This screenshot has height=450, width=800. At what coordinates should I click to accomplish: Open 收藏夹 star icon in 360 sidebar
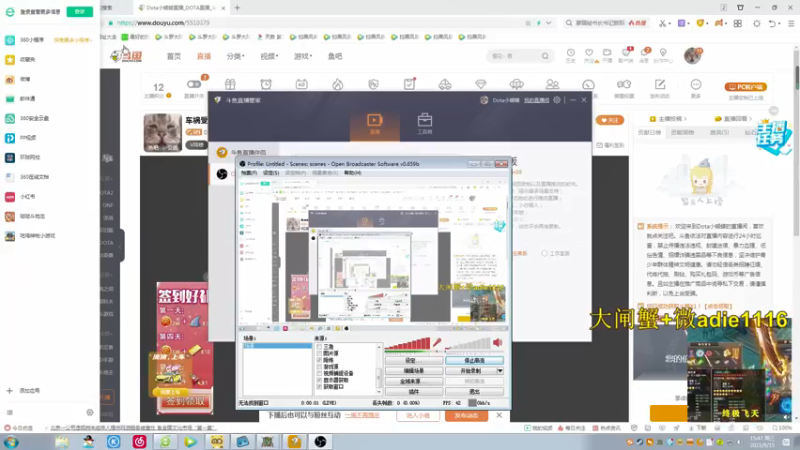10,59
